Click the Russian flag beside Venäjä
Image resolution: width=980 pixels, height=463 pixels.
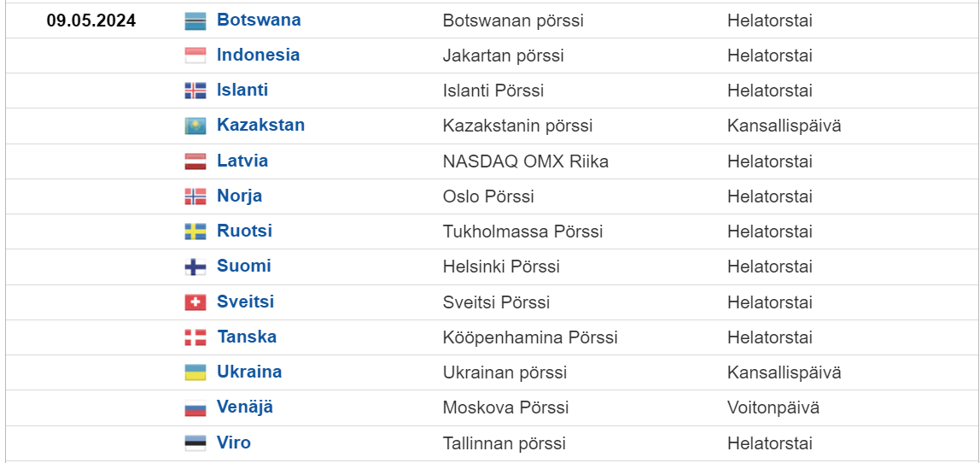pyautogui.click(x=195, y=408)
